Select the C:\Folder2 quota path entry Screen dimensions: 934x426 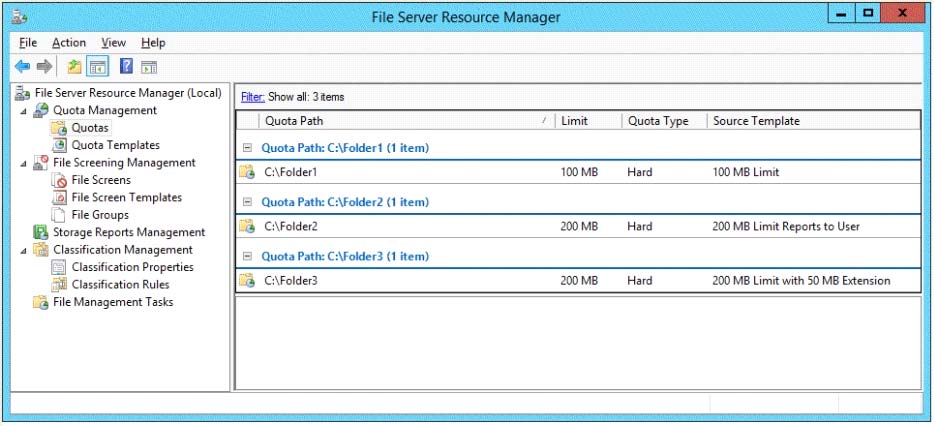tap(291, 226)
